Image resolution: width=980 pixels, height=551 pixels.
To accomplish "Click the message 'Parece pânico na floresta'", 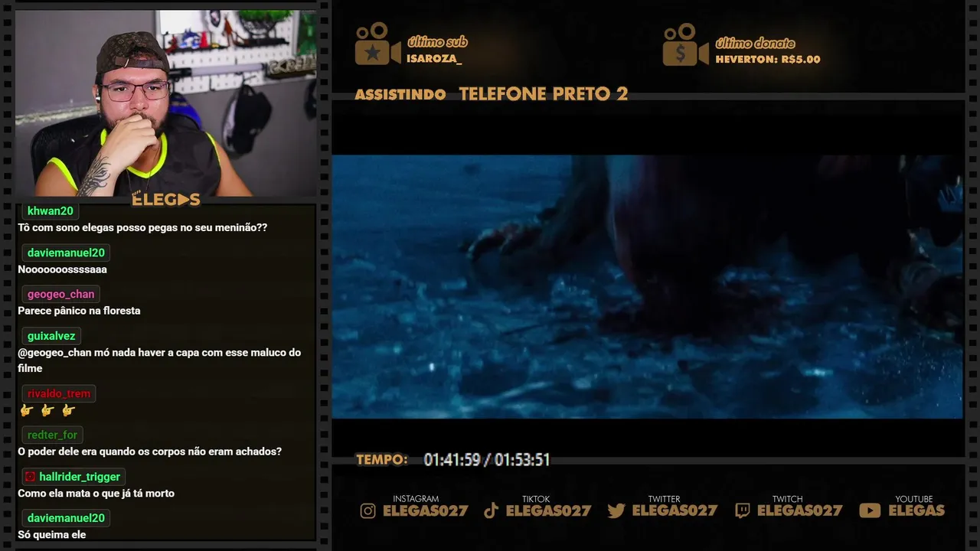I will (x=79, y=311).
